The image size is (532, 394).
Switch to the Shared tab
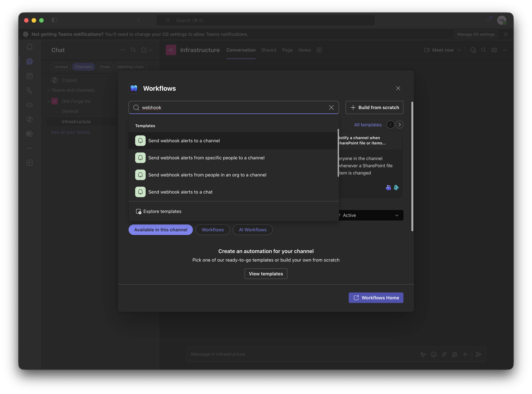[269, 50]
